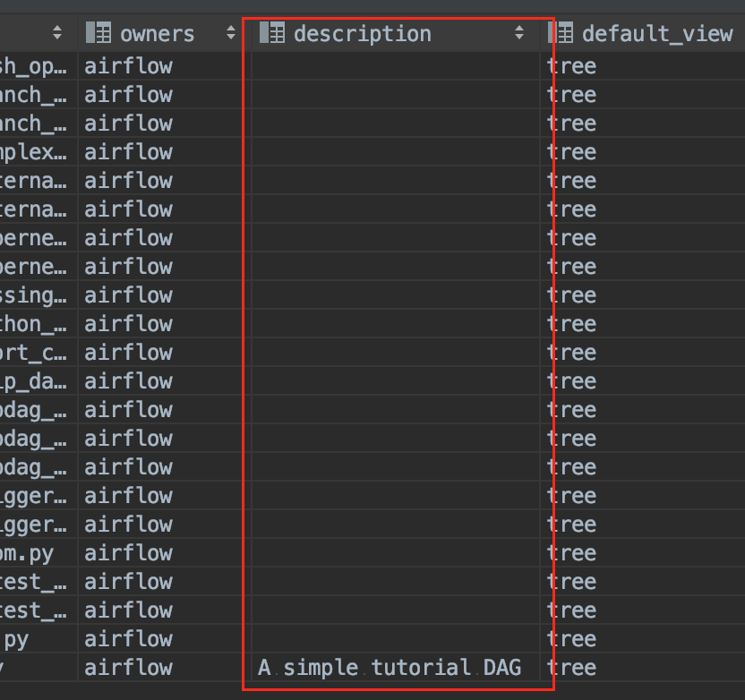The width and height of the screenshot is (745, 700).
Task: Click the "owners" column header label
Action: [157, 34]
